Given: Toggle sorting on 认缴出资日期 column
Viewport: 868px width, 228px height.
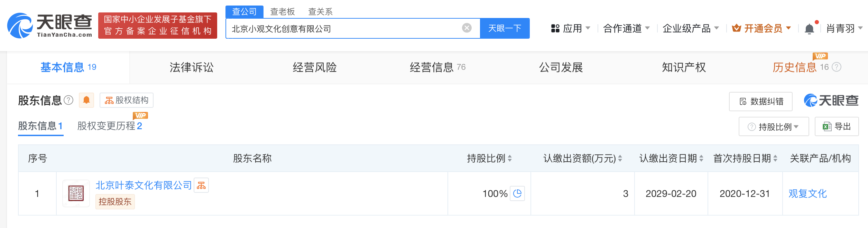Looking at the screenshot, I should [701, 158].
